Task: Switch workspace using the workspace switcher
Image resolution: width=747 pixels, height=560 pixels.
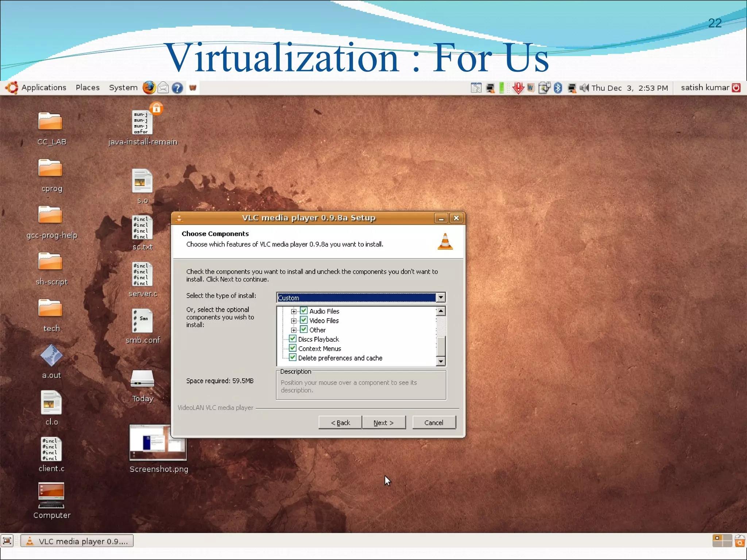Action: (722, 541)
